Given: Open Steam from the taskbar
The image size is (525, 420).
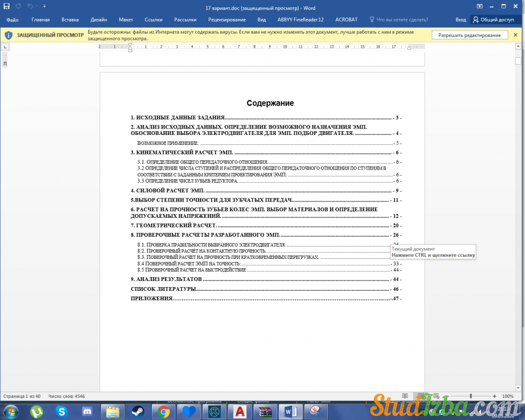Looking at the screenshot, I should [138, 412].
